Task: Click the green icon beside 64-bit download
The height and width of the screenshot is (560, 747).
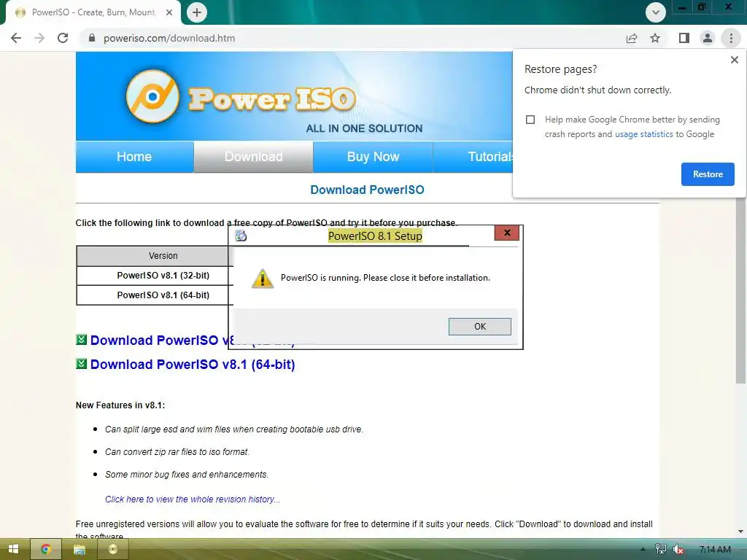Action: point(82,364)
